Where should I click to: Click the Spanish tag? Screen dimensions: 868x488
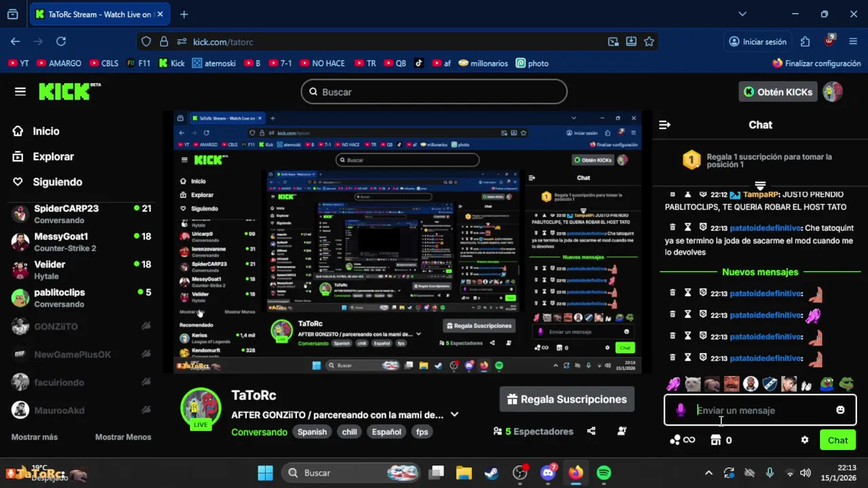point(312,432)
